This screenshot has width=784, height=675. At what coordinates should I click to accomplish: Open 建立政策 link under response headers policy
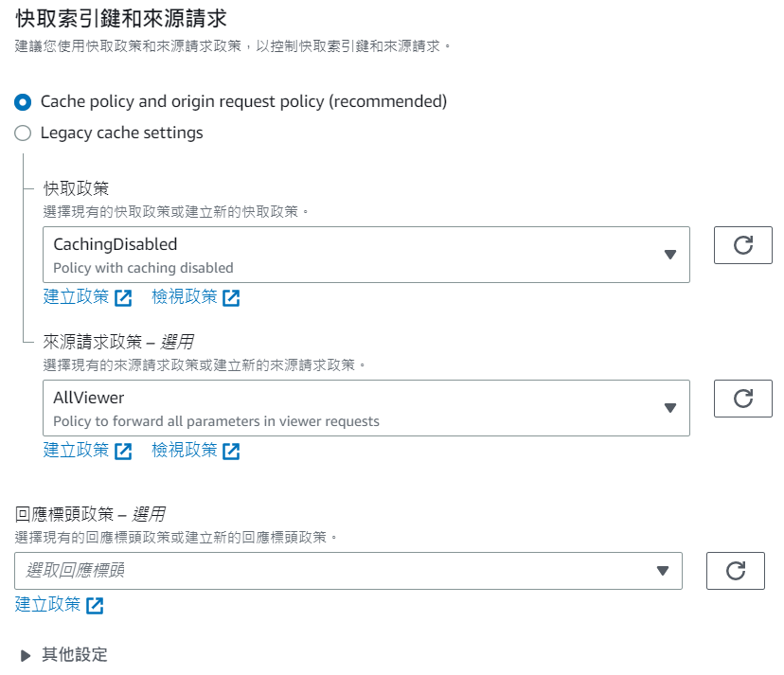[x=48, y=604]
